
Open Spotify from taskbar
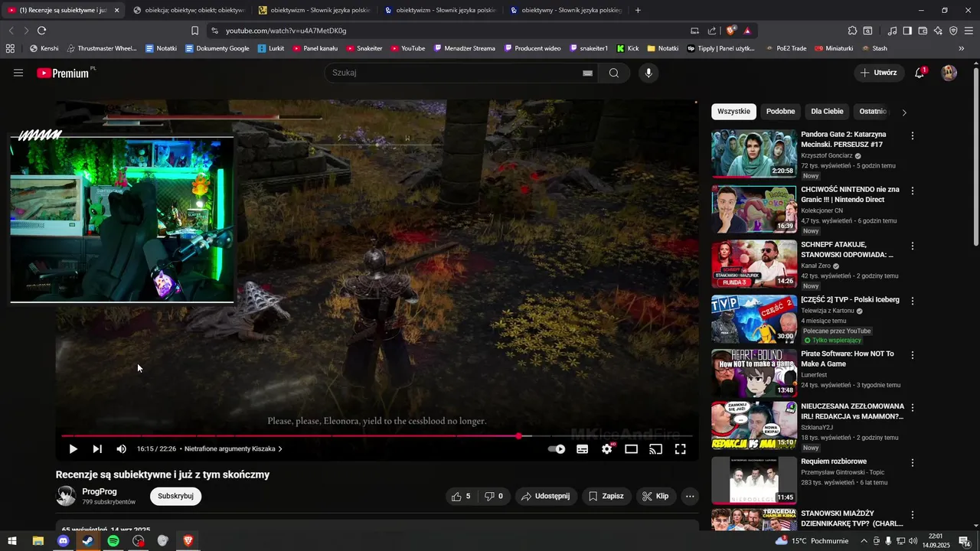click(113, 541)
